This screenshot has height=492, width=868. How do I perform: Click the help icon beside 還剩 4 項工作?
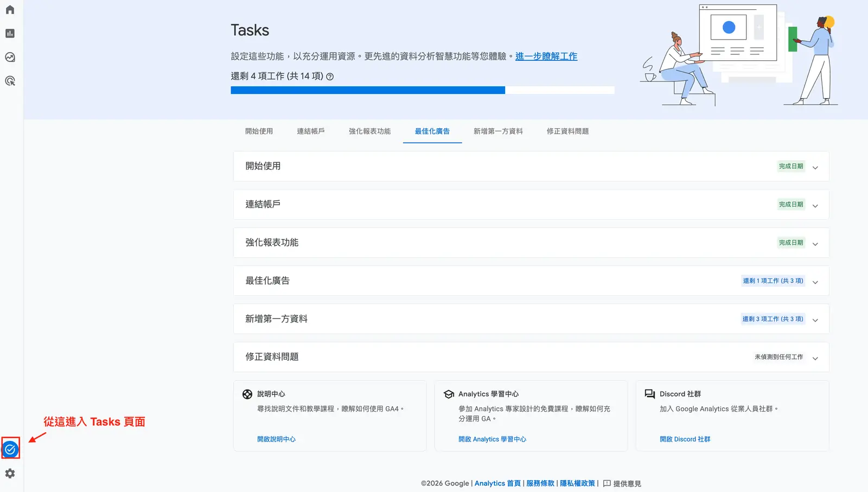click(330, 77)
